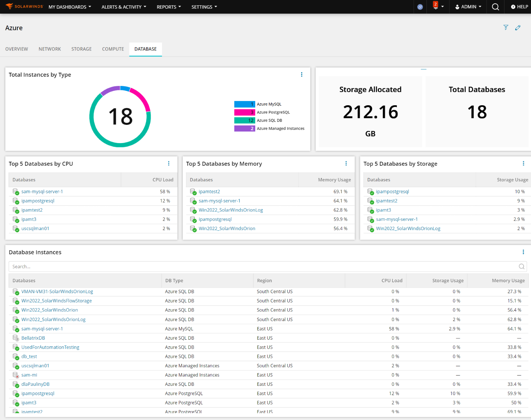Click database icon beside ipamt3 in Storage widget
This screenshot has width=531, height=420.
pyautogui.click(x=370, y=210)
